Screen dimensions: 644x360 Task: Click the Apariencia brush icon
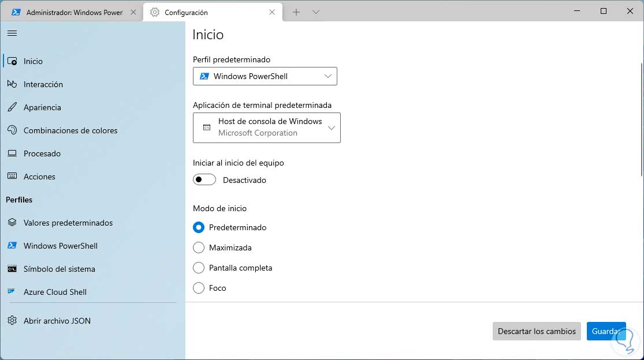(x=12, y=107)
